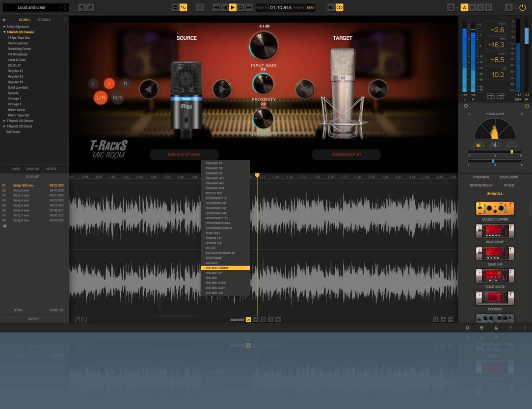Viewport: 532px width, 409px height.
Task: Expand the T-RackS CS Grand folder
Action: point(4,126)
